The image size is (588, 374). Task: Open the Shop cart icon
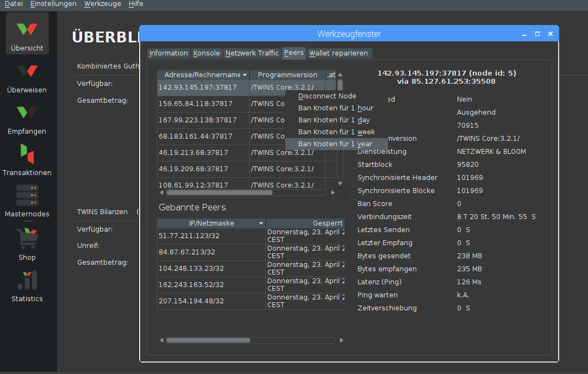pos(27,244)
